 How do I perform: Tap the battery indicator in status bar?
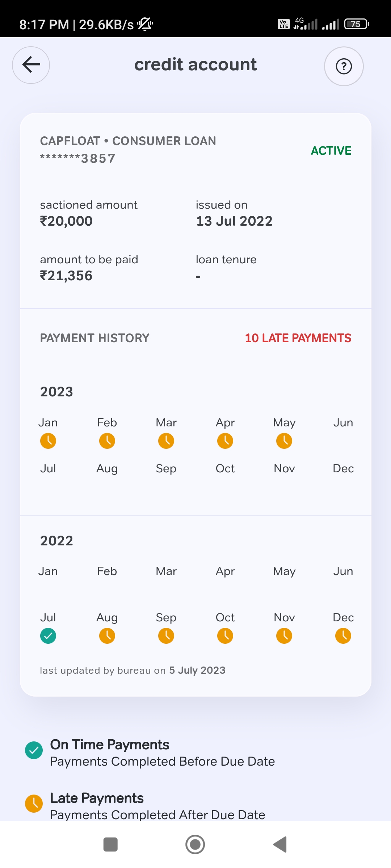(x=356, y=24)
